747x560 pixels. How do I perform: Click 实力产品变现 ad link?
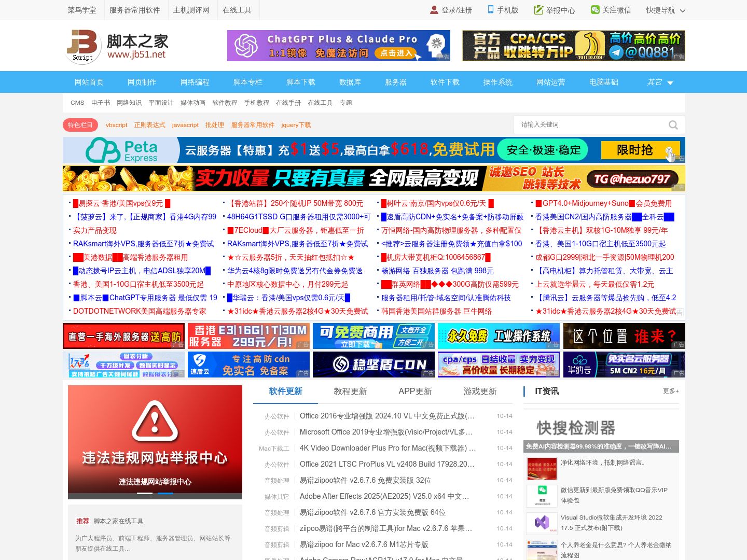coord(95,230)
